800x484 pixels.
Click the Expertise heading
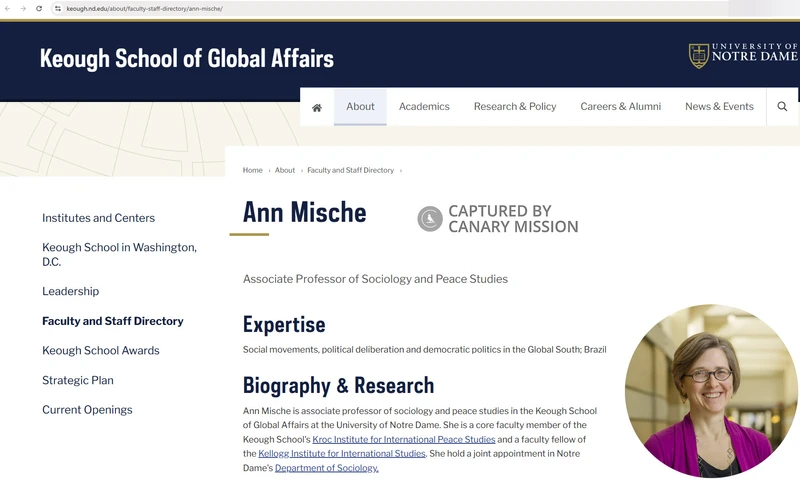point(284,324)
